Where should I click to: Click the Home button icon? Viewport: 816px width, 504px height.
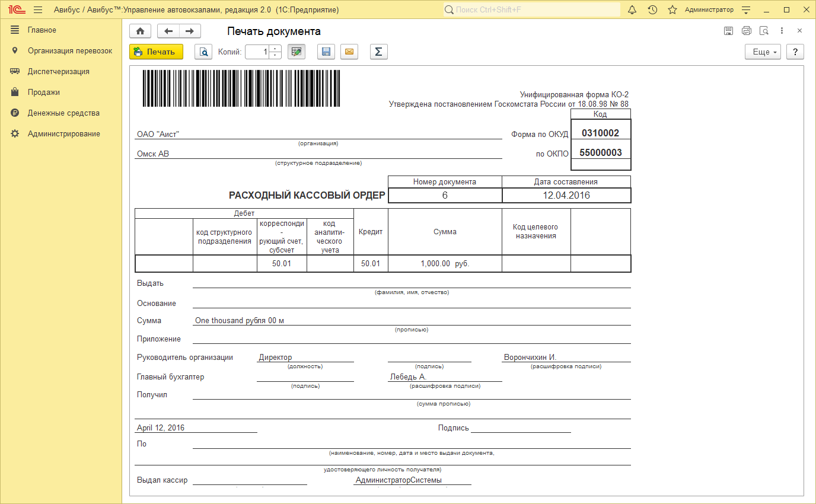coord(140,31)
